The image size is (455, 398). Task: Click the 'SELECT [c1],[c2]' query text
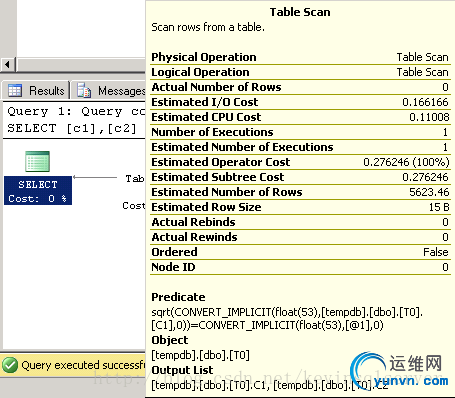(x=72, y=128)
